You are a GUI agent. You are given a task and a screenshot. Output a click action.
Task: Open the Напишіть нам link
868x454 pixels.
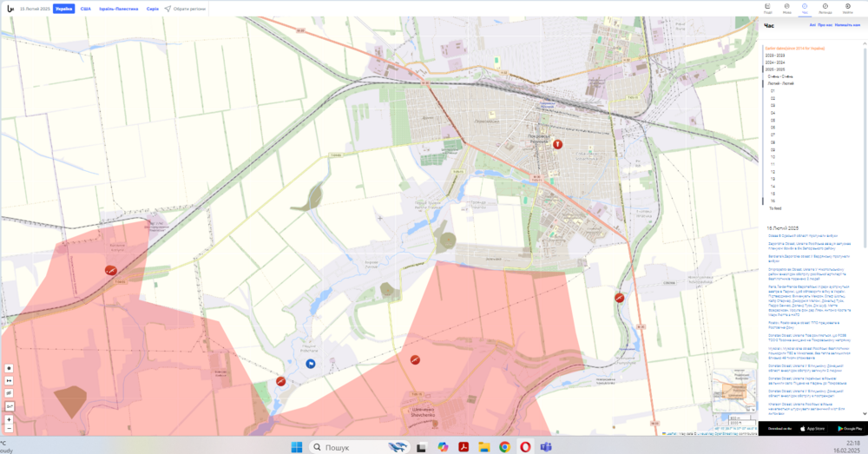(x=848, y=25)
